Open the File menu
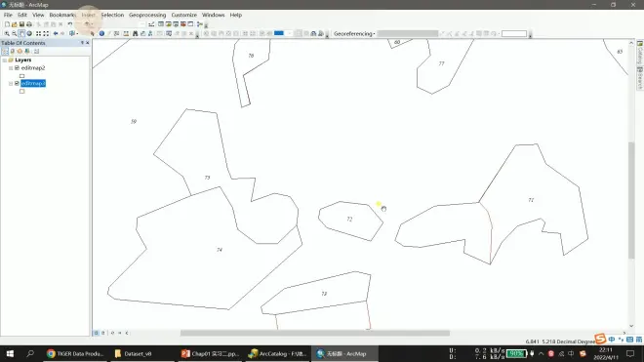This screenshot has width=644, height=362. tap(8, 15)
